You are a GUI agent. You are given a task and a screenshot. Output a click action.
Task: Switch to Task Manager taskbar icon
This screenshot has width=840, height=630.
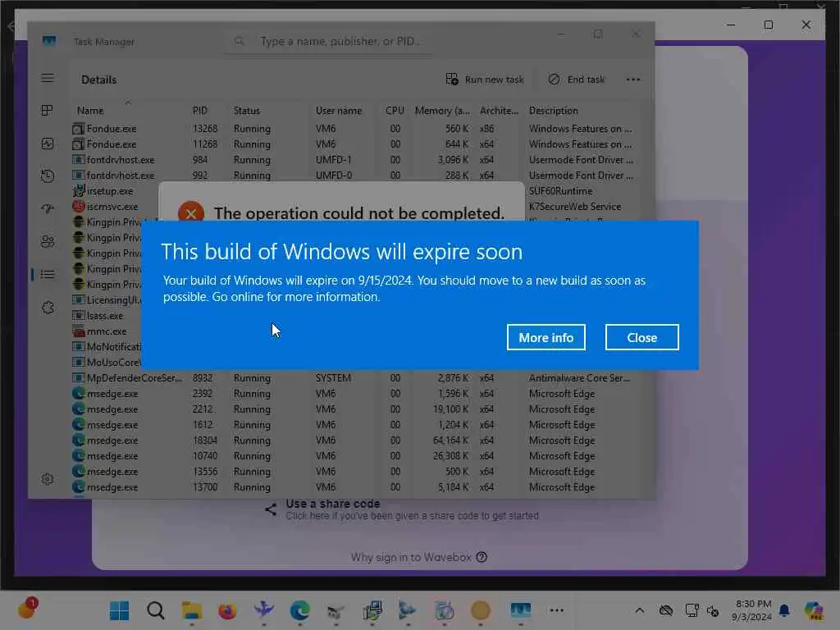521,610
